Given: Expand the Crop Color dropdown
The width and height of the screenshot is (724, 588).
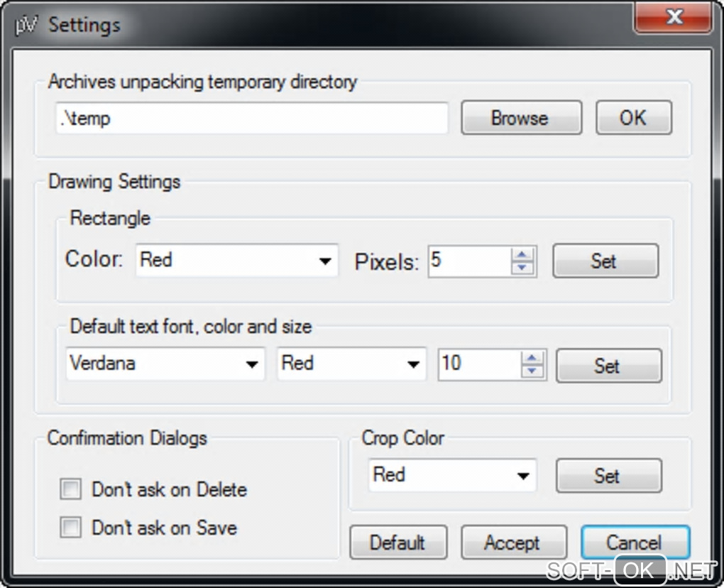Looking at the screenshot, I should click(523, 476).
